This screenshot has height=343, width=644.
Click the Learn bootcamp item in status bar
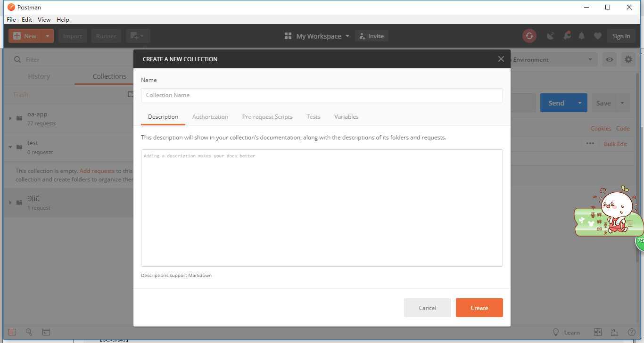click(566, 332)
